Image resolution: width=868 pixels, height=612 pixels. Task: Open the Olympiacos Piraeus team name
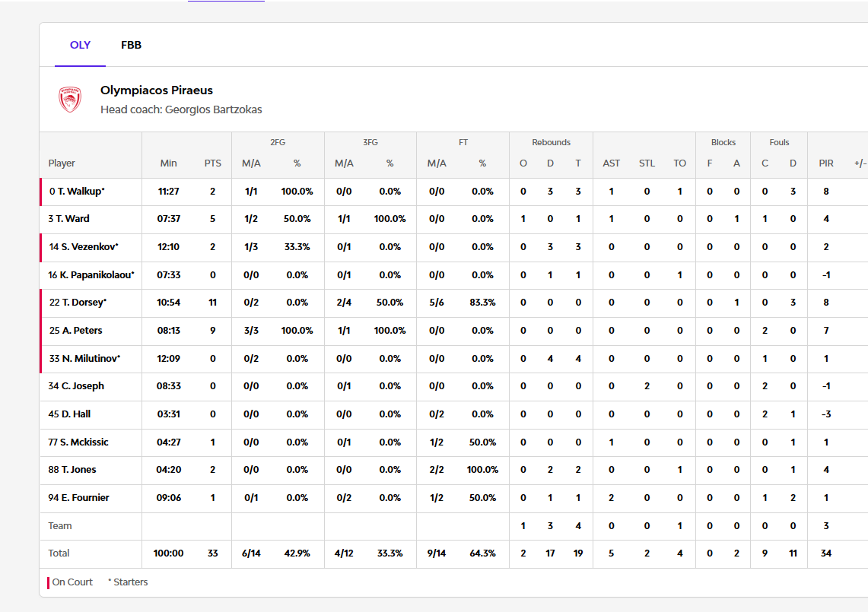[157, 90]
